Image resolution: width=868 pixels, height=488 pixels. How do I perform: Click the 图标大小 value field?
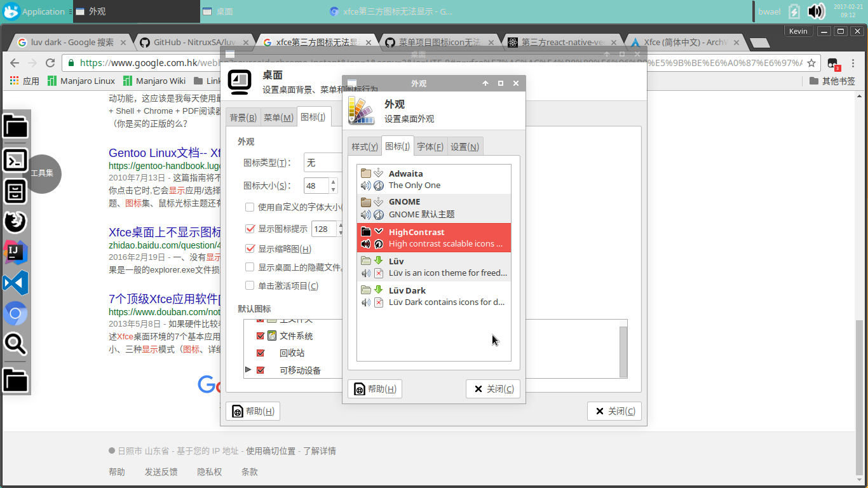coord(316,186)
